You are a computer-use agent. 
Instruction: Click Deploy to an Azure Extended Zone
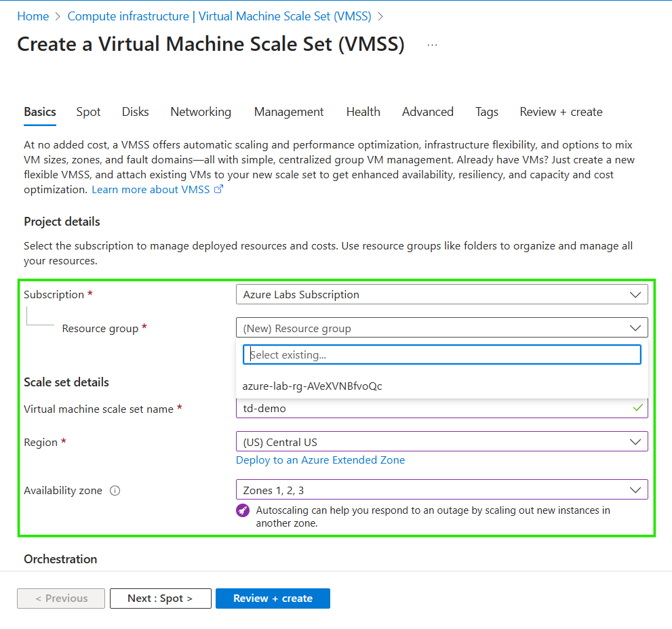click(x=320, y=460)
